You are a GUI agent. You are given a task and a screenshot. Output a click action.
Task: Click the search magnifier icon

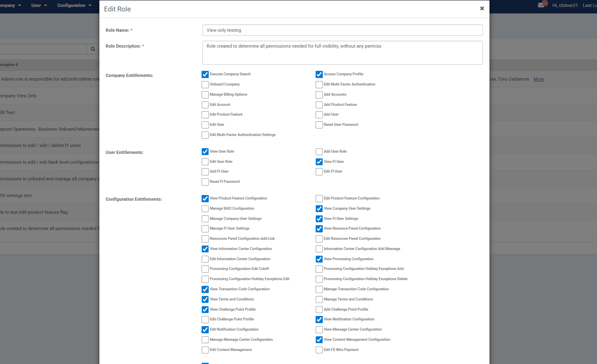[93, 49]
